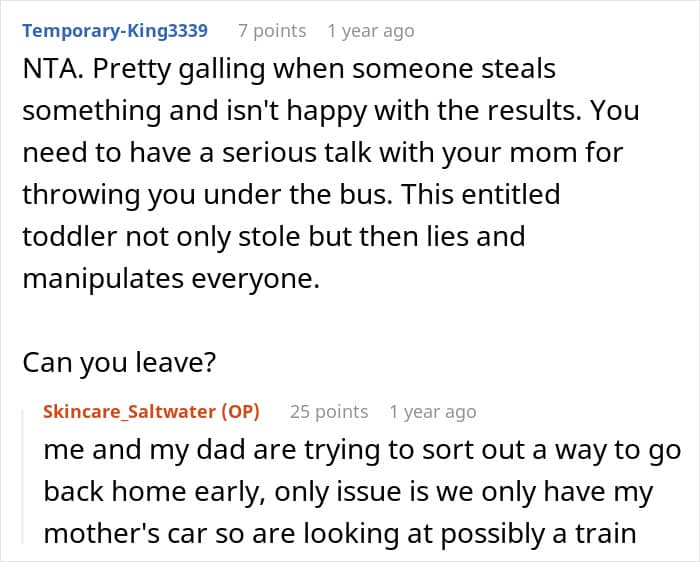The width and height of the screenshot is (700, 562).
Task: Click the reply line starting "mother's car"
Action: point(340,533)
